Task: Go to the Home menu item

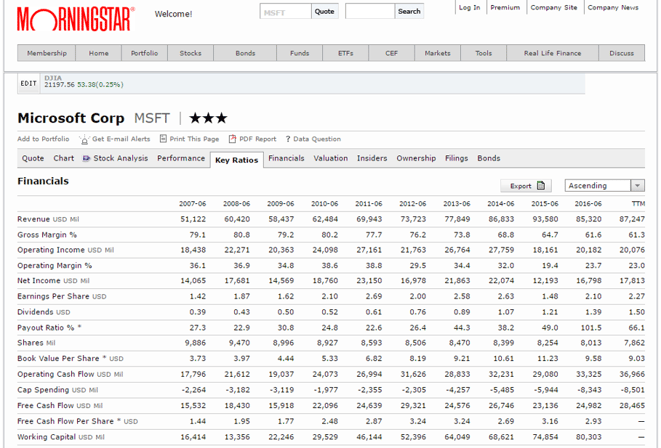Action: 98,53
